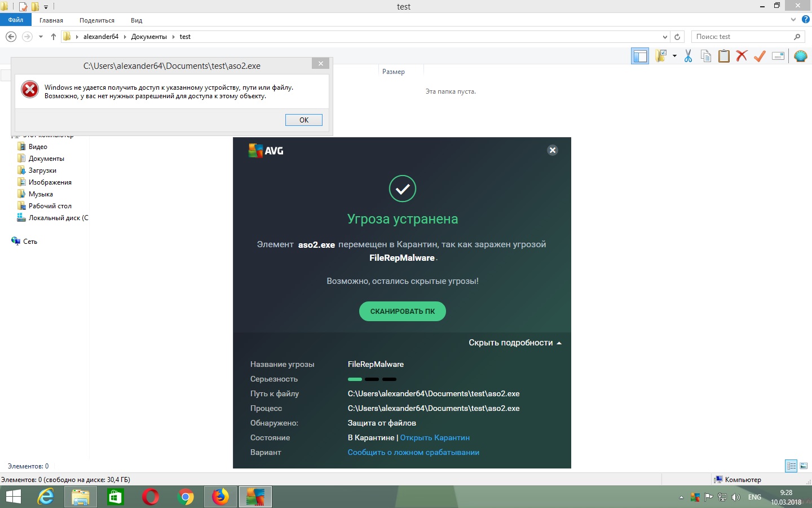Viewport: 812px width, 508px height.
Task: Click Документы in the address breadcrumb
Action: pos(149,37)
